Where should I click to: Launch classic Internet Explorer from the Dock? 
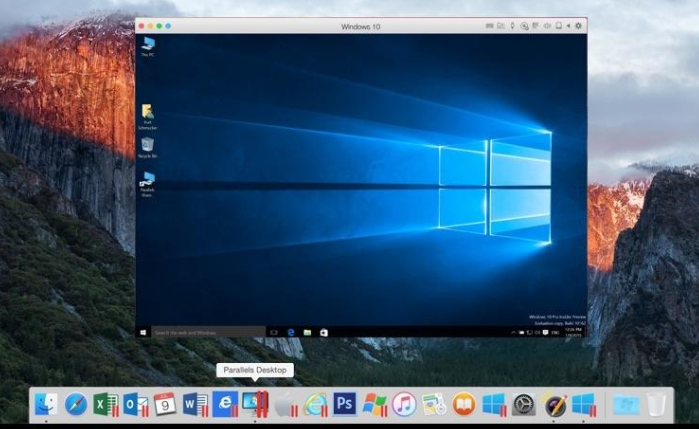click(316, 404)
